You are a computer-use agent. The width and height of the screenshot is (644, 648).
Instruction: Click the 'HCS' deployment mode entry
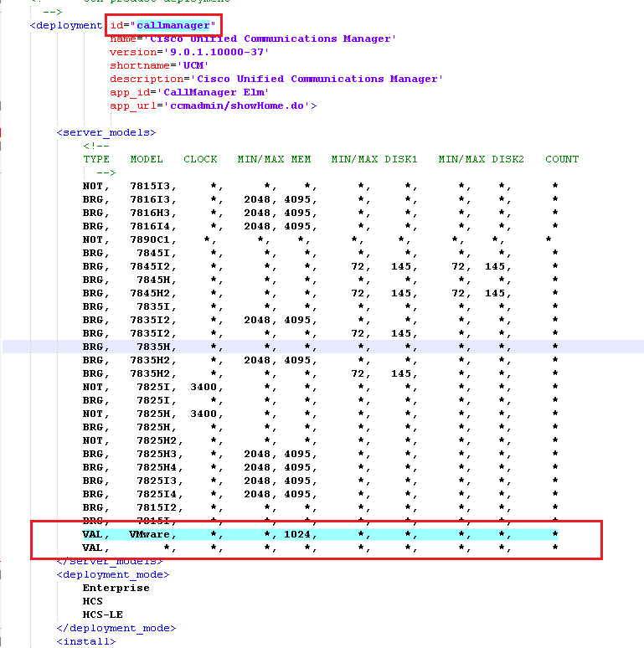tap(93, 601)
